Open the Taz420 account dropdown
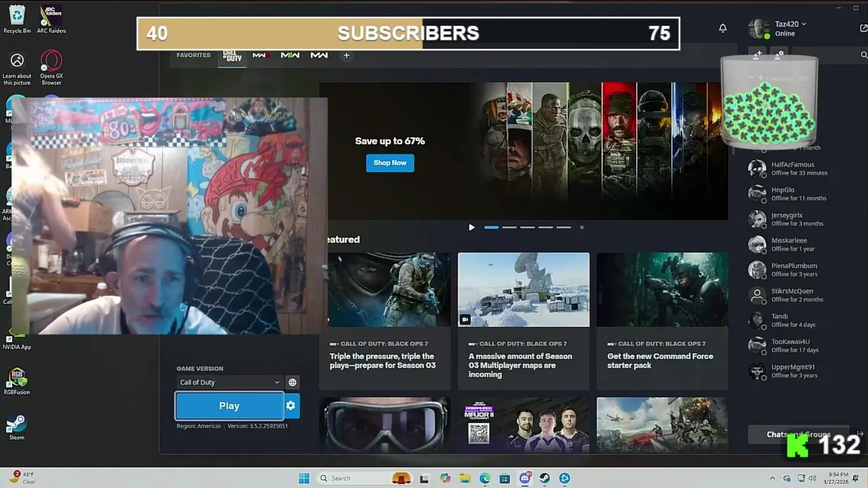 click(x=791, y=24)
